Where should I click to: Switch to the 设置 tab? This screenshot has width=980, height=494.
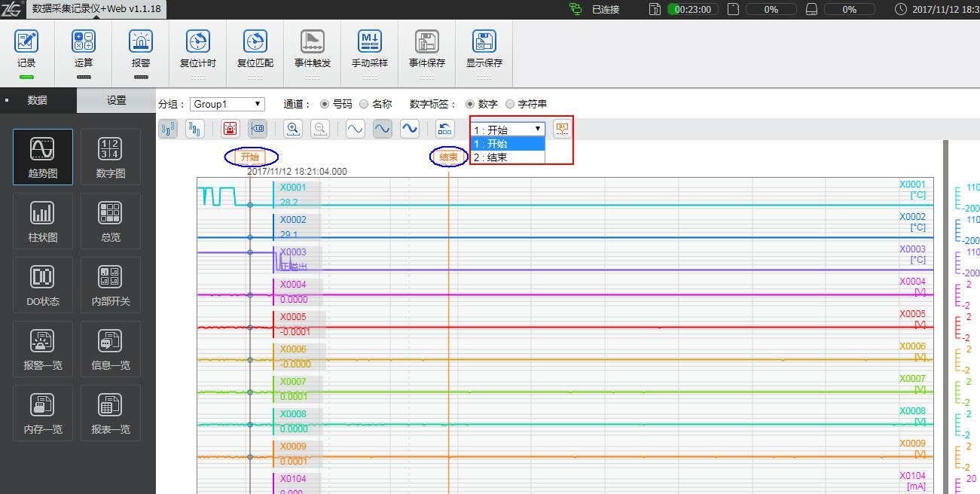[116, 100]
